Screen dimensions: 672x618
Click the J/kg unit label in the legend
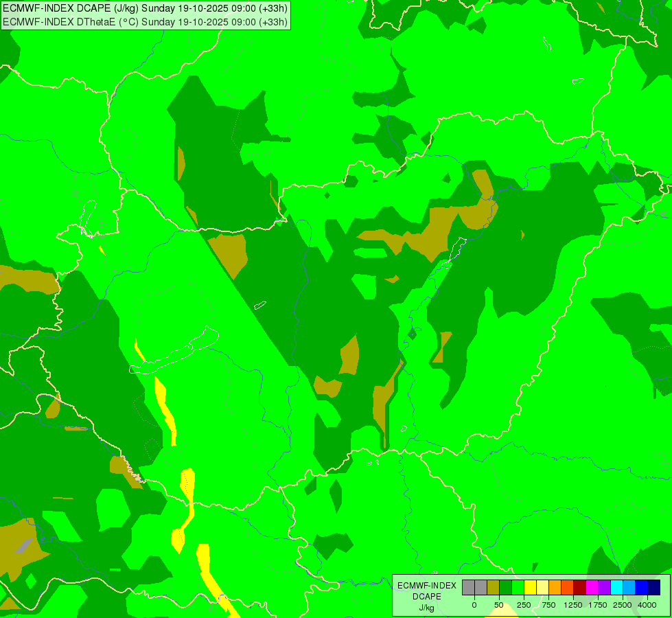[x=426, y=608]
